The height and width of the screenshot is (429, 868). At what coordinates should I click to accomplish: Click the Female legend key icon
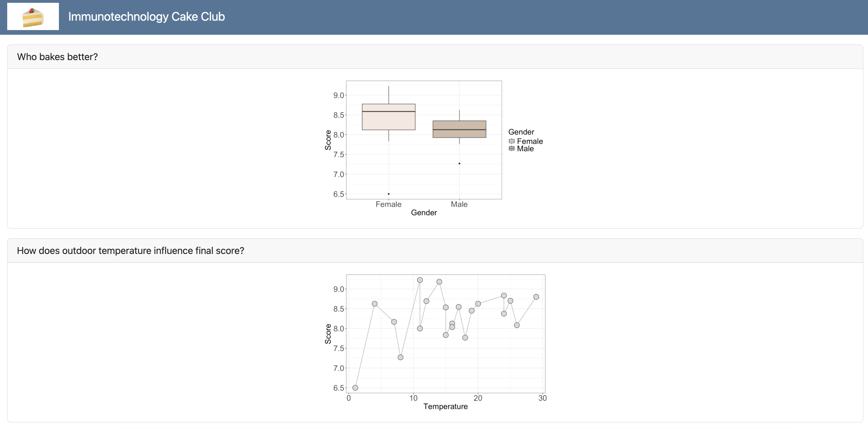(x=511, y=141)
